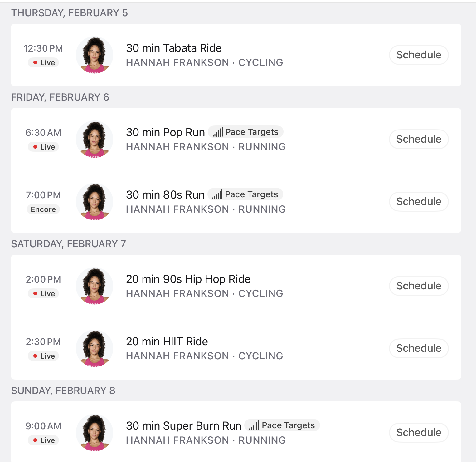Open the 20 min 90s Hip Hop Ride title
Screen dimensions: 476x462
(188, 279)
